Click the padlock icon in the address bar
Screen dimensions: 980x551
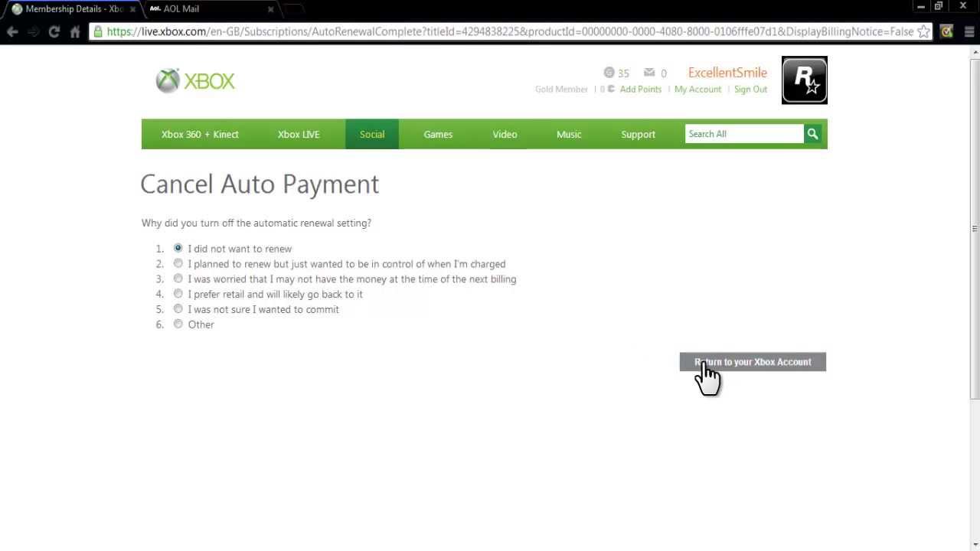coord(98,31)
